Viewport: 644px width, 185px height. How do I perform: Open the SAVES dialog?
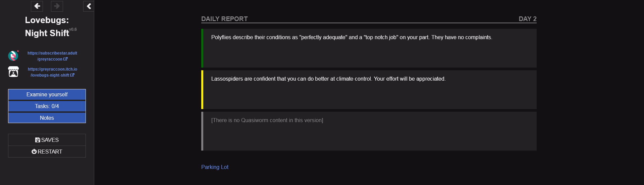[x=47, y=140]
